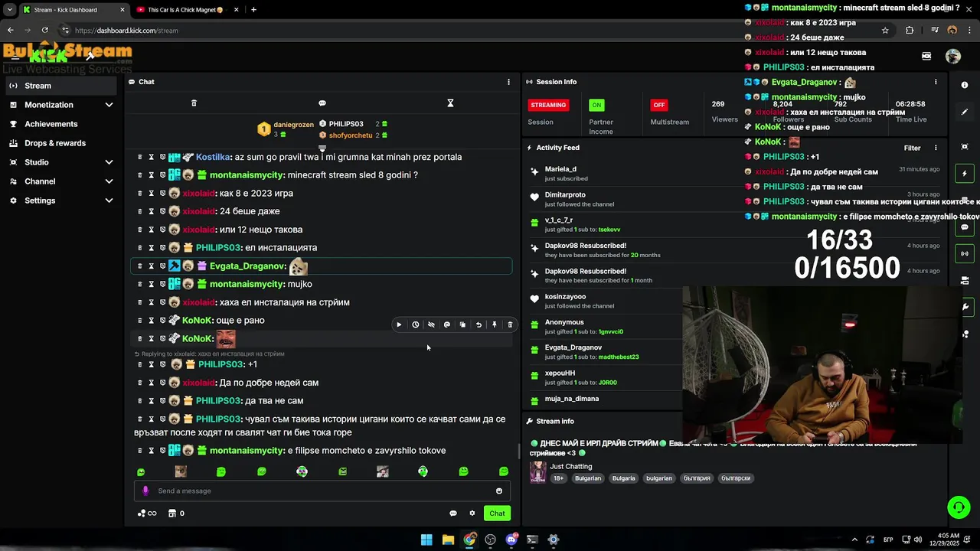The image size is (980, 551).
Task: Click the reply arrow in message toolbar
Action: [479, 325]
